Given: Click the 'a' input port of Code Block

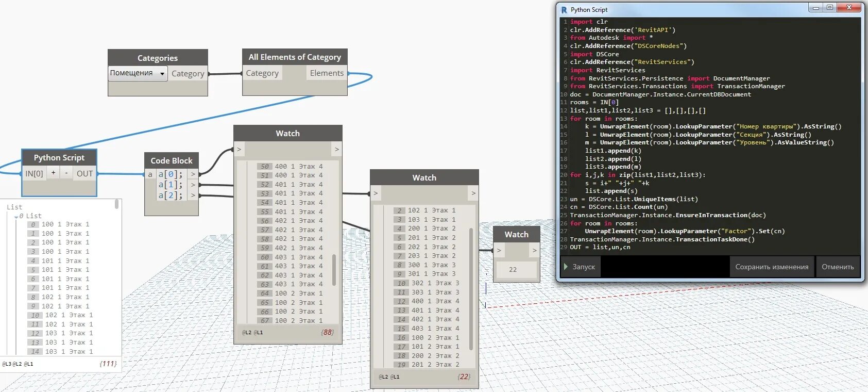Looking at the screenshot, I should point(150,174).
